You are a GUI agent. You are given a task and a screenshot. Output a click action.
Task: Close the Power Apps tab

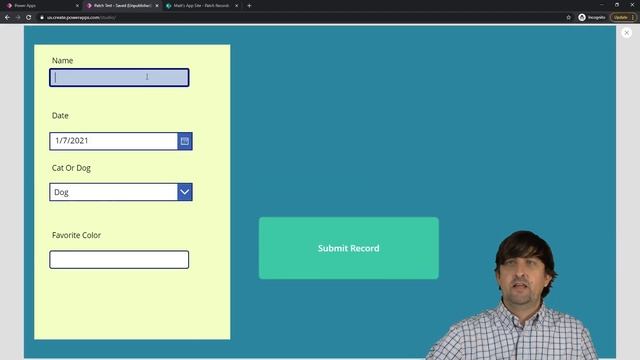coord(77,6)
